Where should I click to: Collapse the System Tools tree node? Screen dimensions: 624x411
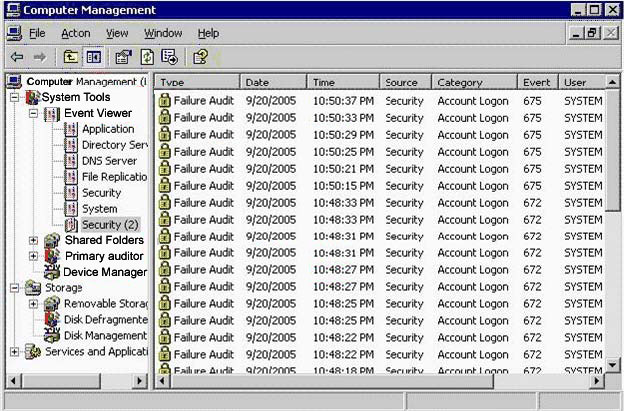[14, 97]
